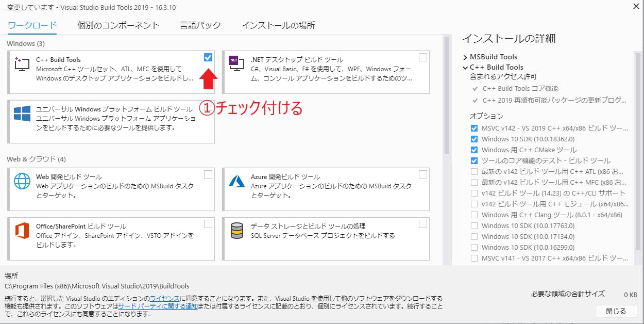Click the 閉じる button
The image size is (644, 324).
pyautogui.click(x=616, y=311)
